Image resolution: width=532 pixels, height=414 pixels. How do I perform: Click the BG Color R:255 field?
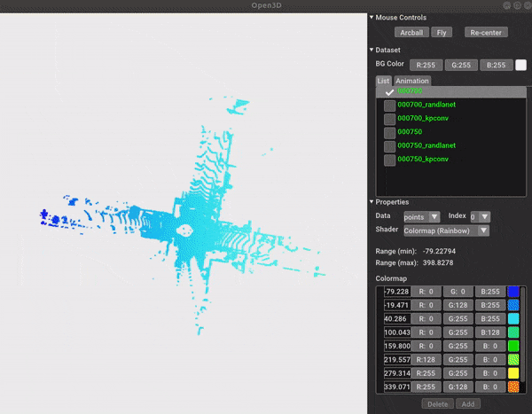pos(424,65)
